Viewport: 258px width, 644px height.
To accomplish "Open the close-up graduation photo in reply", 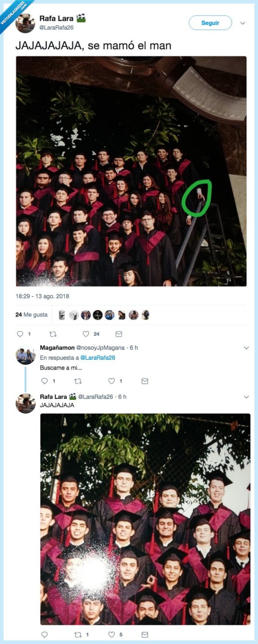I will point(145,519).
